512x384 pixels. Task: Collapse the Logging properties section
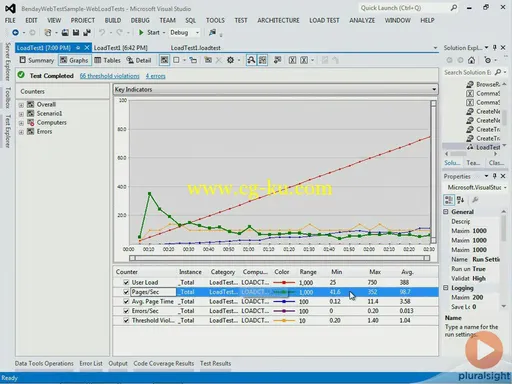click(446, 288)
